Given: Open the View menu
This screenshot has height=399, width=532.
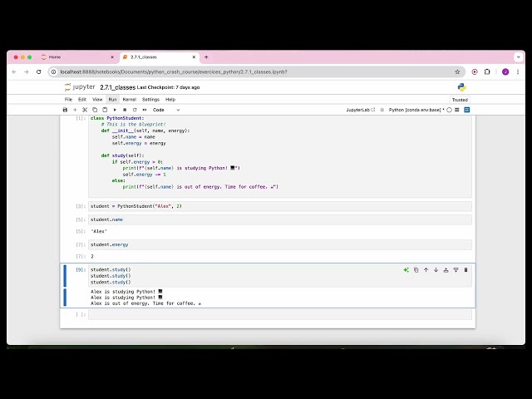Looking at the screenshot, I should (97, 100).
